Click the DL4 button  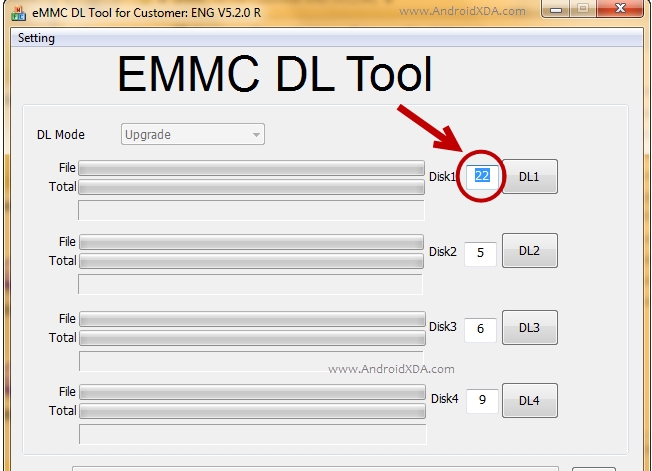click(x=529, y=400)
